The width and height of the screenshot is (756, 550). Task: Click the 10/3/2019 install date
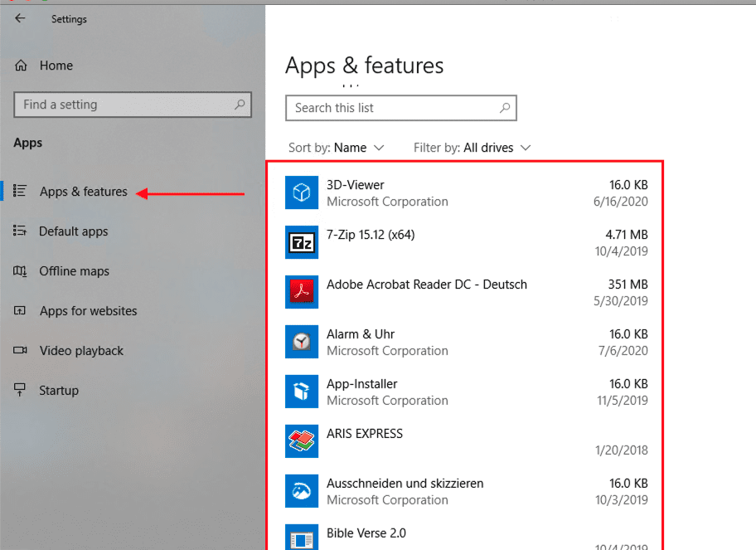pyautogui.click(x=622, y=500)
